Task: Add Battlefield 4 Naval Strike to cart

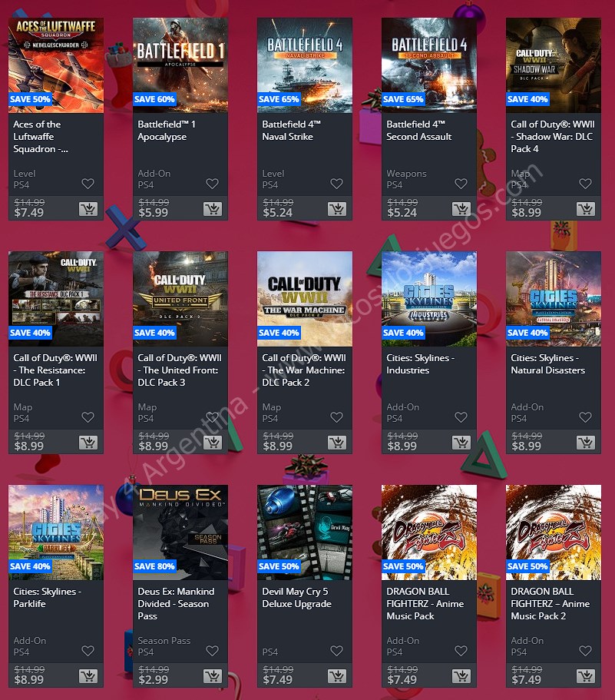Action: point(337,208)
